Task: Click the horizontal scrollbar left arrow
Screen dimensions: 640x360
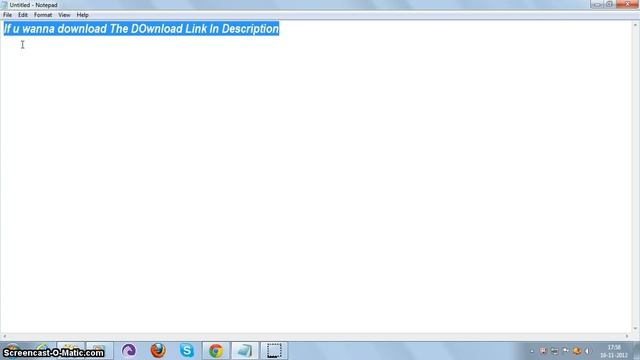Action: pyautogui.click(x=4, y=336)
